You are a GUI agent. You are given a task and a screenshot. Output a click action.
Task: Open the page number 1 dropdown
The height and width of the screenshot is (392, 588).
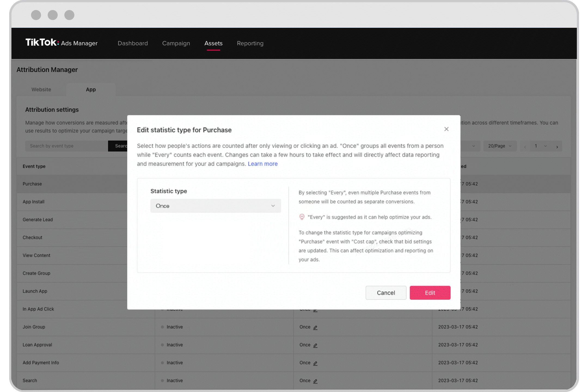point(540,146)
